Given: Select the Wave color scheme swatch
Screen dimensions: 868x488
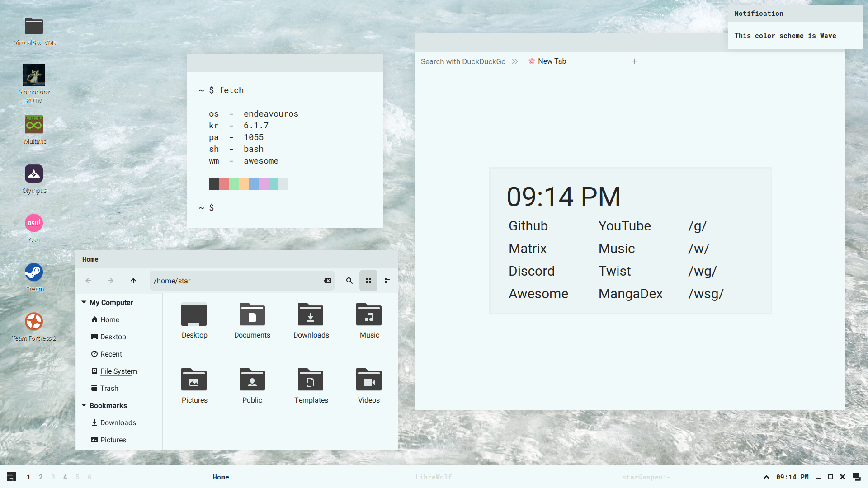Looking at the screenshot, I should (x=248, y=183).
